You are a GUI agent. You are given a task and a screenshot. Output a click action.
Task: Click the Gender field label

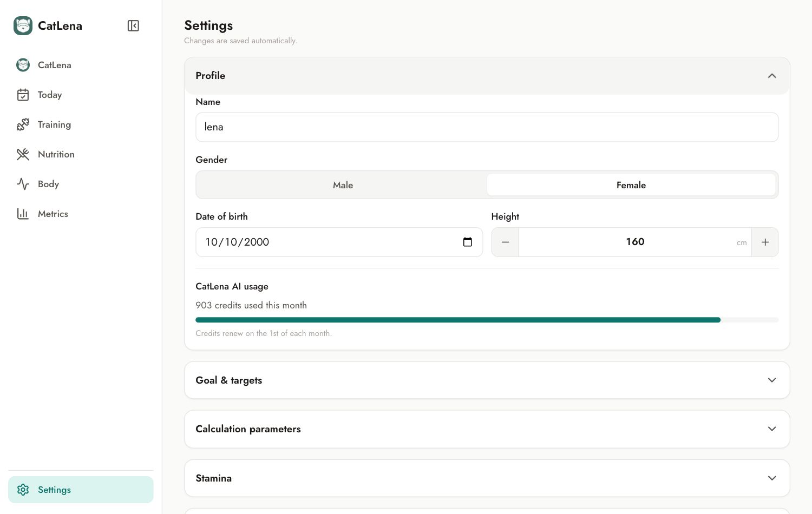pyautogui.click(x=211, y=160)
